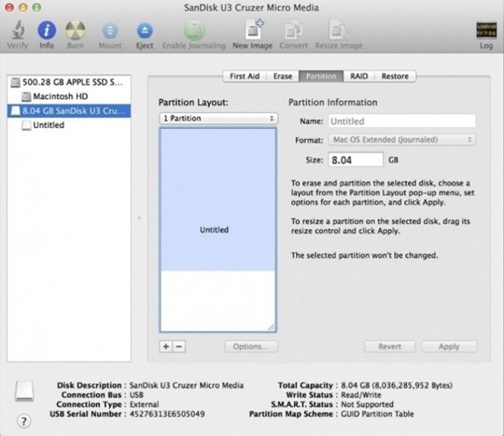Click the Mount toolbar icon
504x436 pixels.
110,31
